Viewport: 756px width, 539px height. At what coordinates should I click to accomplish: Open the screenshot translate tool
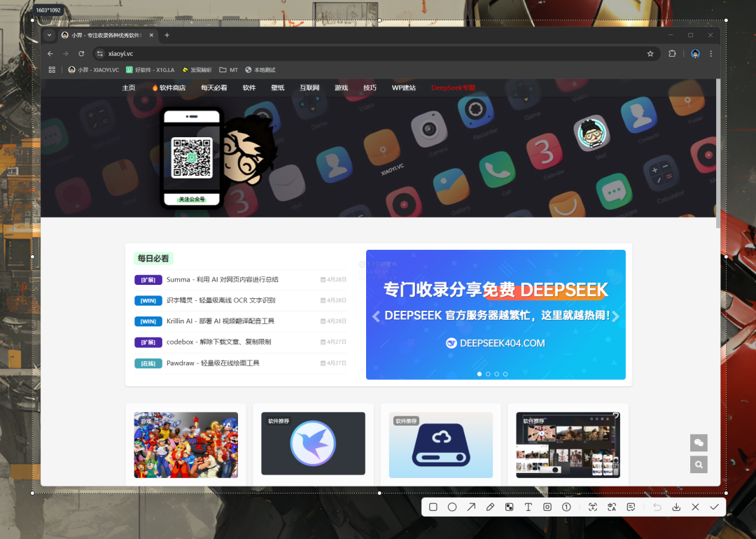[x=612, y=507]
